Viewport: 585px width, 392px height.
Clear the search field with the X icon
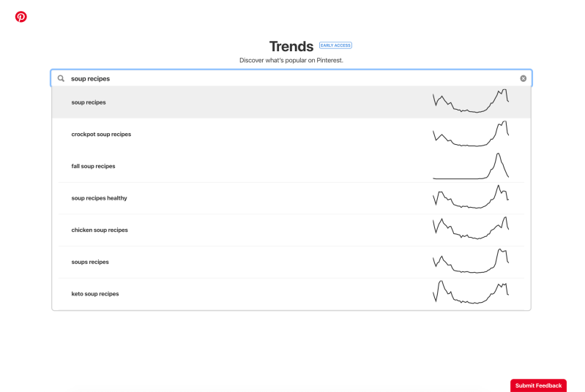[x=523, y=78]
